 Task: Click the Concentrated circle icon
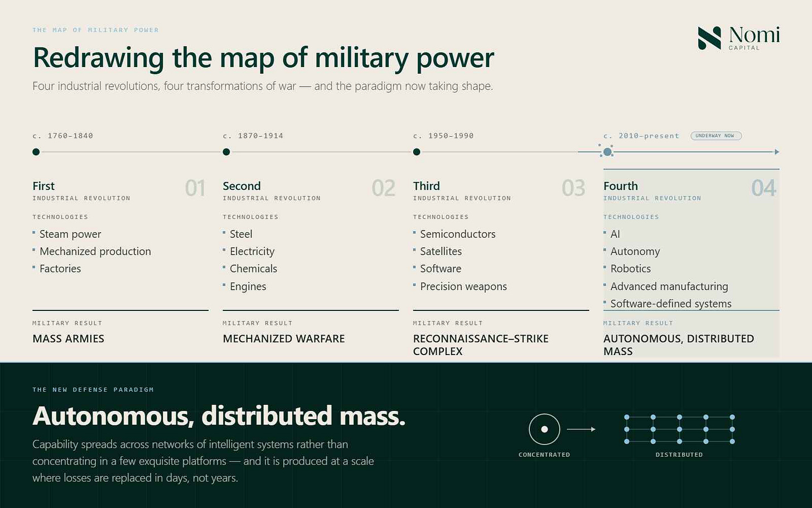click(544, 429)
